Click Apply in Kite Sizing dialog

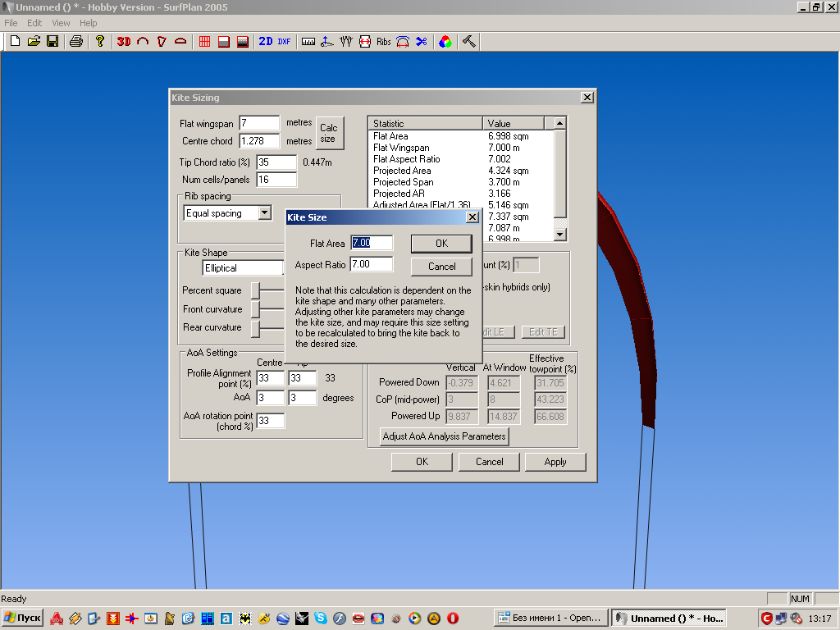tap(555, 462)
